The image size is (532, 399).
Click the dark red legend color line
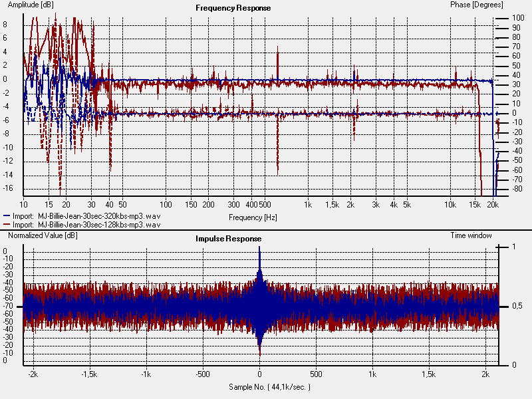(x=7, y=224)
